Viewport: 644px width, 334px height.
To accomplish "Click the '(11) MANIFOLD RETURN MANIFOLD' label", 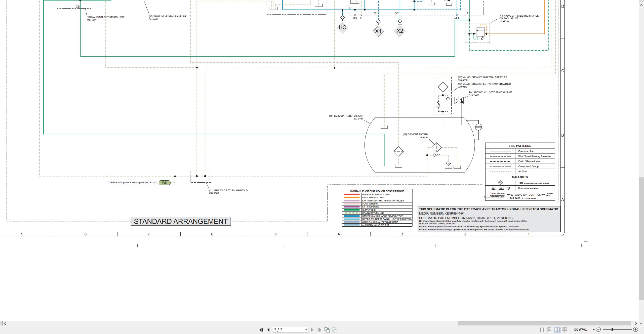I will point(228,190).
